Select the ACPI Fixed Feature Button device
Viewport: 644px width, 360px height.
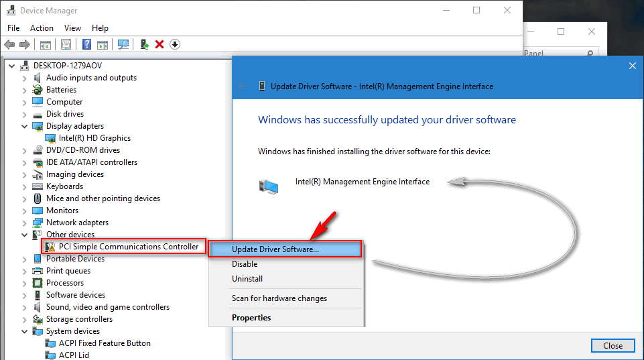click(105, 343)
